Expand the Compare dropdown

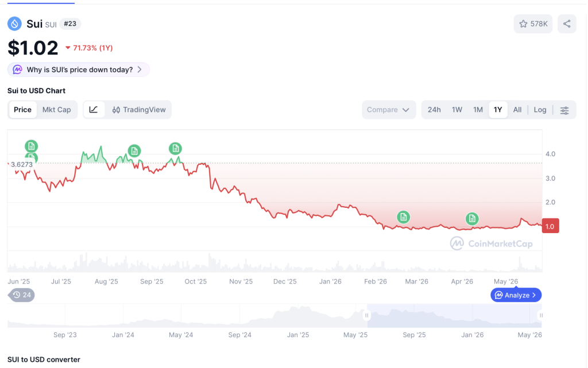tap(389, 110)
